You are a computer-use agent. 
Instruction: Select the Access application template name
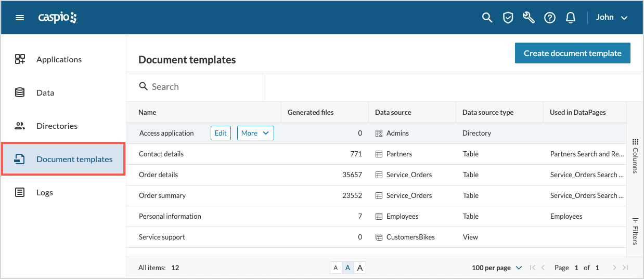(x=166, y=133)
